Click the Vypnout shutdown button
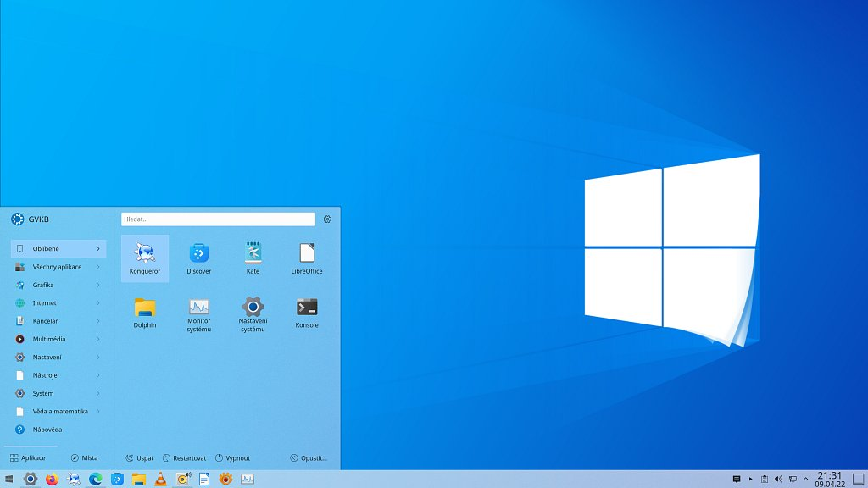 232,458
